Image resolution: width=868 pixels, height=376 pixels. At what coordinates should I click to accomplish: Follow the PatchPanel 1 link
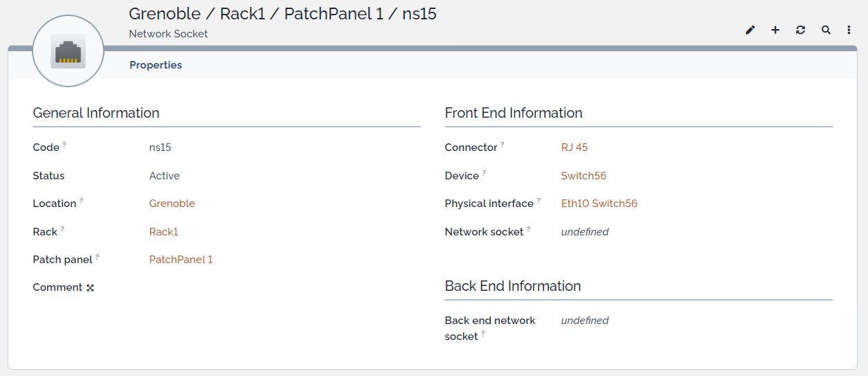point(181,260)
